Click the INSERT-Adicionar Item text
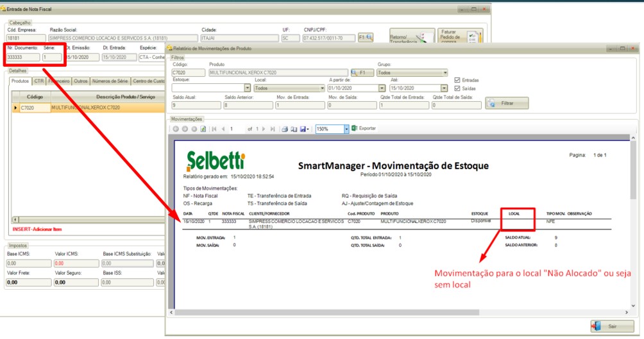This screenshot has width=644, height=339. pos(37,229)
